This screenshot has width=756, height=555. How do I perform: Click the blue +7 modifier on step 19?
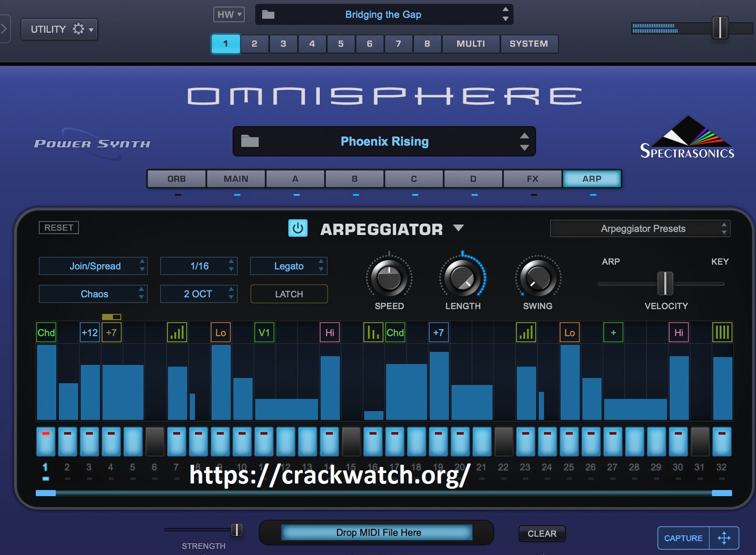pos(439,333)
